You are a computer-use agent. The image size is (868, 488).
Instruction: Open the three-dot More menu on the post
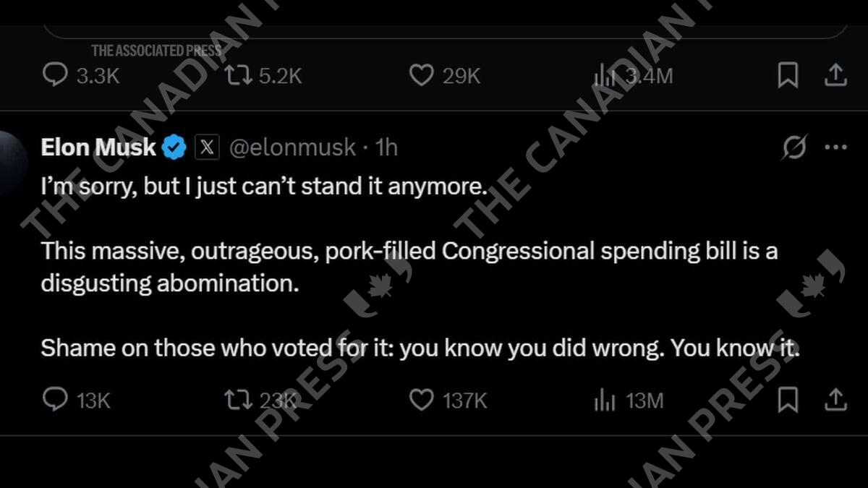(835, 147)
